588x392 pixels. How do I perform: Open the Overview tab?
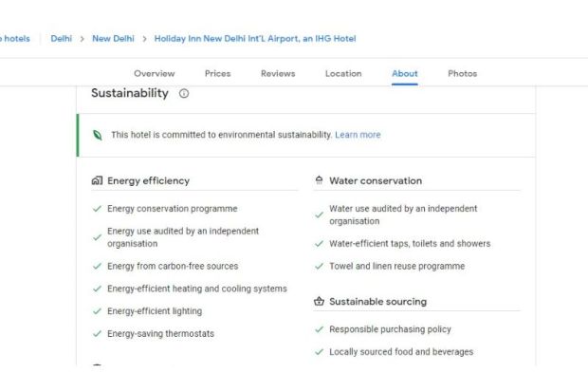[154, 74]
